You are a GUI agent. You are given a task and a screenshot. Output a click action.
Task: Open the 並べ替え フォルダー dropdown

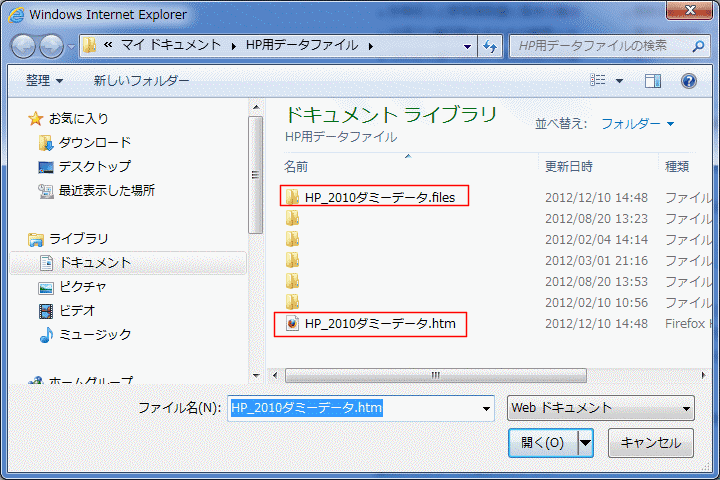pyautogui.click(x=638, y=124)
